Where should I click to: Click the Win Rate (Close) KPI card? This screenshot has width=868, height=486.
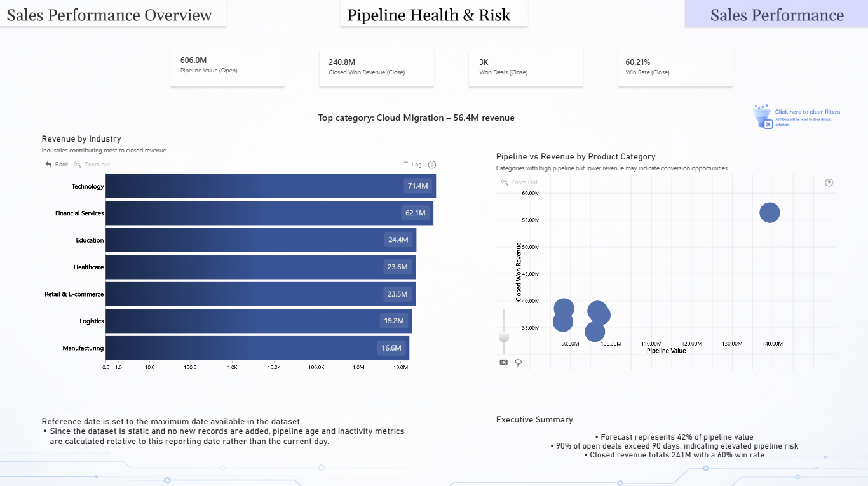point(675,68)
